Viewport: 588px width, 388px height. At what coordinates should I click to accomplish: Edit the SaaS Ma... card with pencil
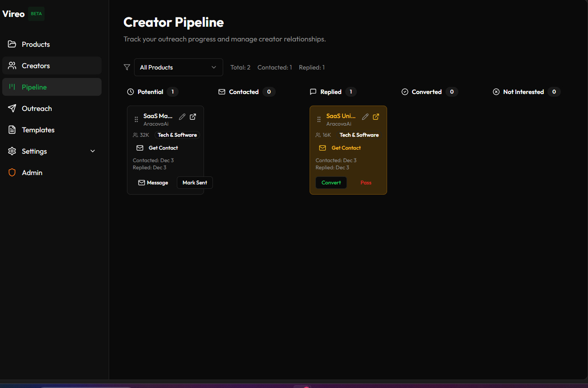tap(182, 117)
